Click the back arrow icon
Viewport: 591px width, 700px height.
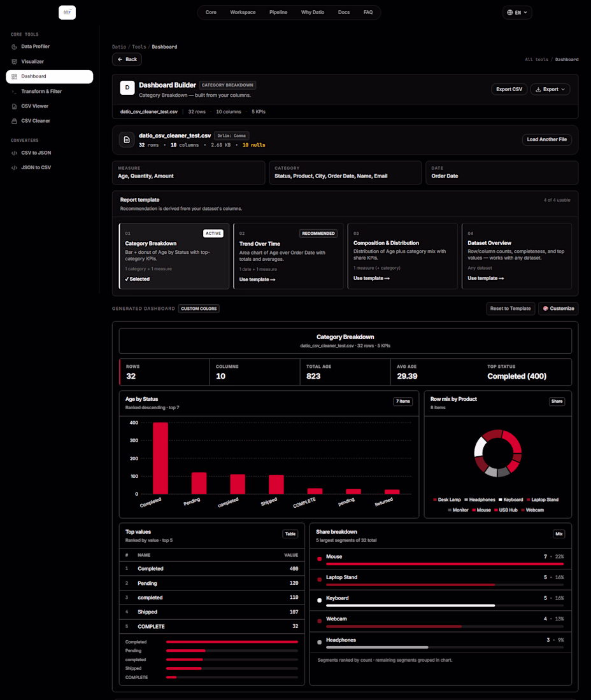120,59
